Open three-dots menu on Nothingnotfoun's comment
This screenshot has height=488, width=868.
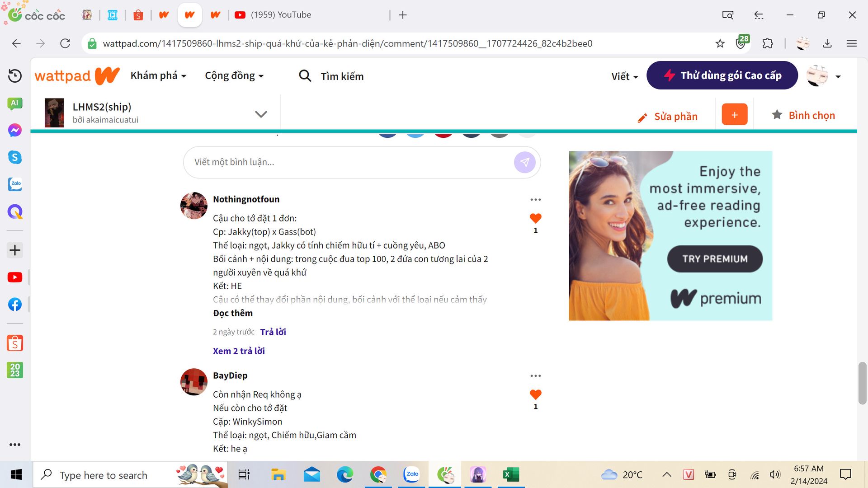[x=535, y=200]
